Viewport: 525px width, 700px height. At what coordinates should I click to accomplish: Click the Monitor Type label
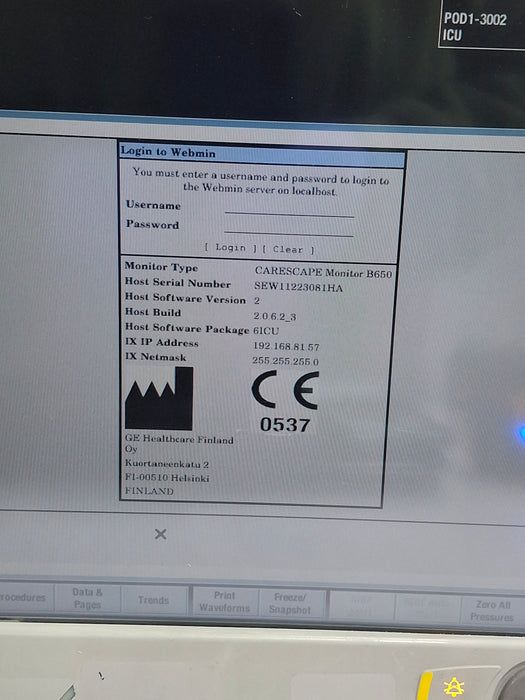pyautogui.click(x=161, y=267)
